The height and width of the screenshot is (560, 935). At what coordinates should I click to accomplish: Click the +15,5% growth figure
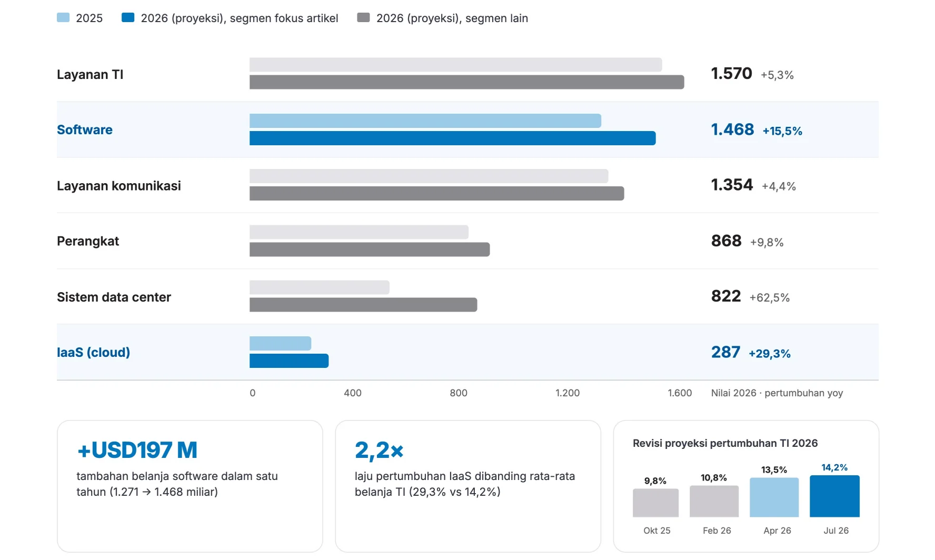pyautogui.click(x=782, y=131)
